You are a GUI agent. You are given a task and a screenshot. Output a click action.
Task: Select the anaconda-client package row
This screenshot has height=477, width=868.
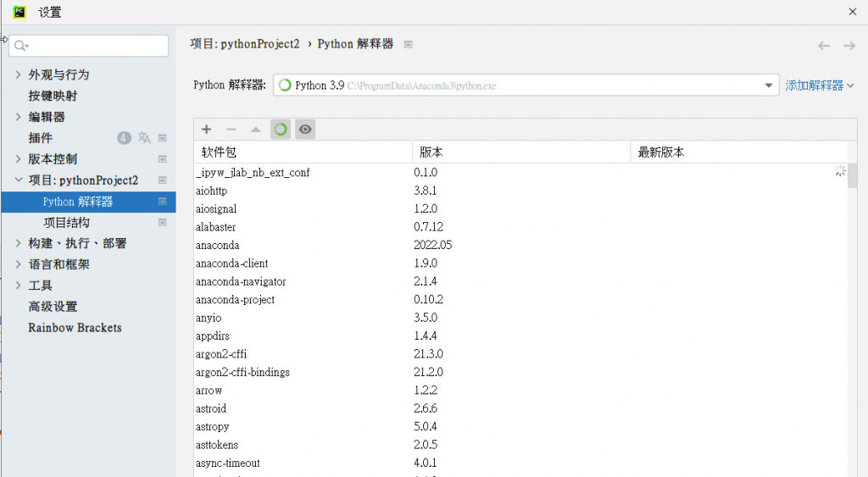(520, 263)
